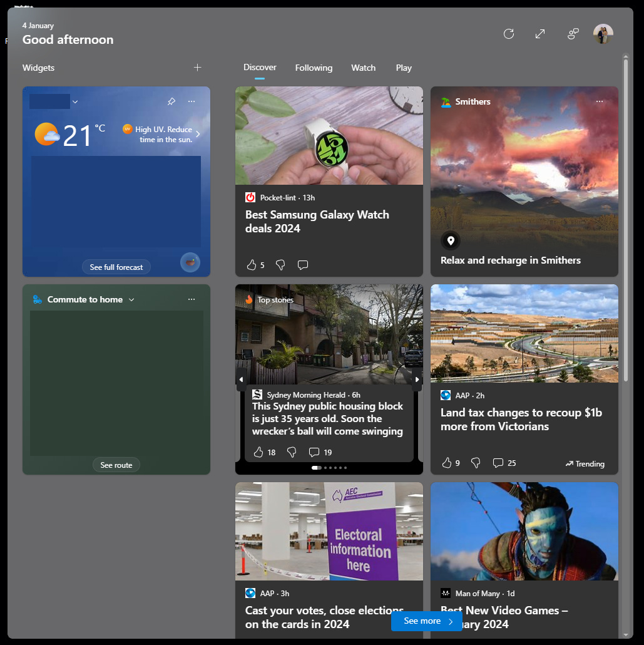The width and height of the screenshot is (644, 645).
Task: Add a widget with the plus icon
Action: click(x=197, y=68)
